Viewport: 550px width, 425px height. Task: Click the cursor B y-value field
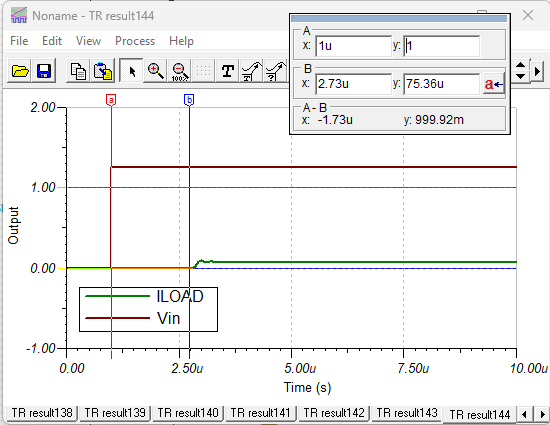point(441,84)
